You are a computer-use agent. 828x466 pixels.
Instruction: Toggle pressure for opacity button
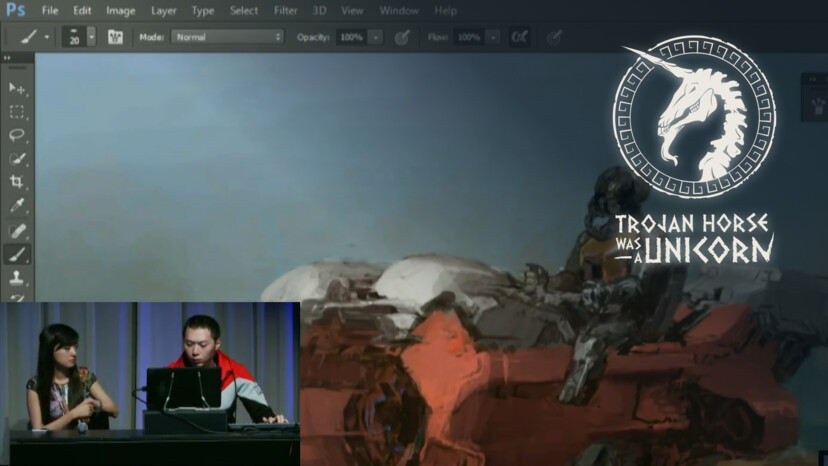point(402,37)
